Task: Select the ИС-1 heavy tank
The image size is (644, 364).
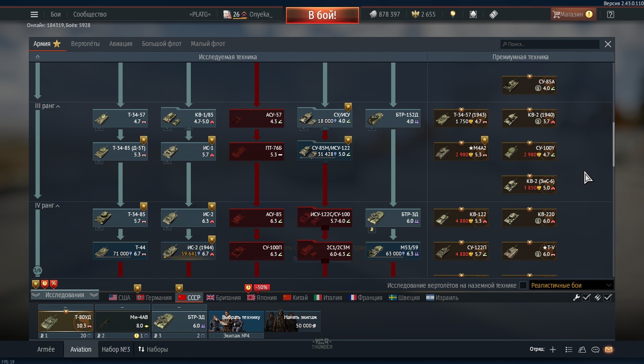Action: click(188, 151)
